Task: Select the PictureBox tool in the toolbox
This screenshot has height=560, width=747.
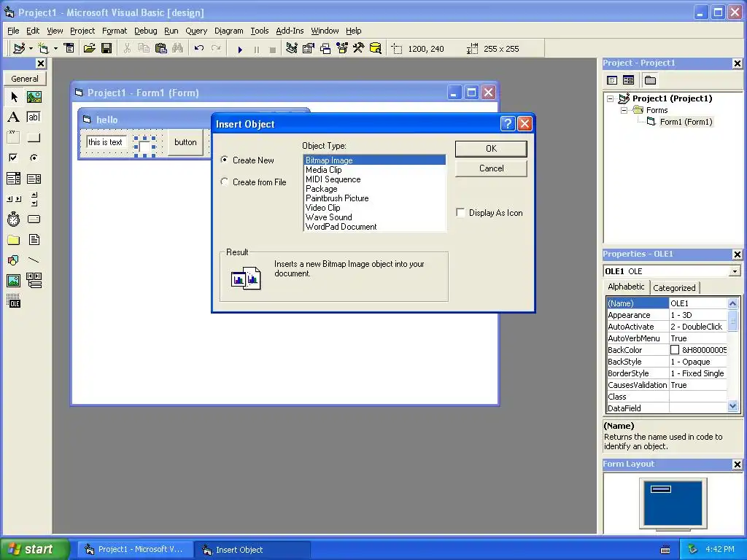Action: (34, 97)
